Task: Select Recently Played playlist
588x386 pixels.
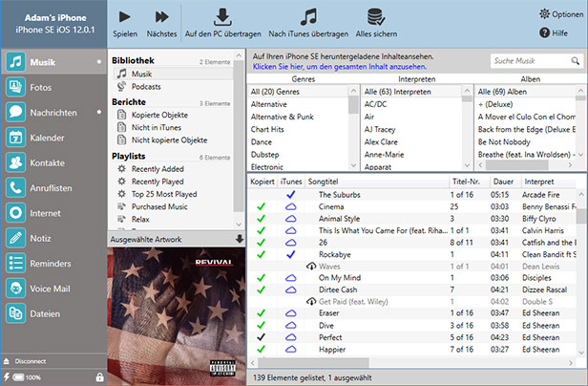Action: [x=173, y=182]
